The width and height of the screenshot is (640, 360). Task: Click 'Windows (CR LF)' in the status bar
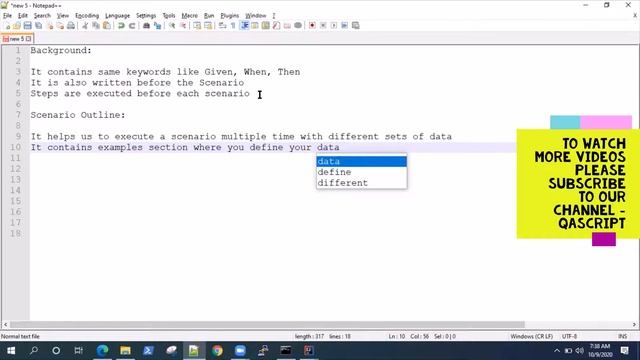click(531, 336)
